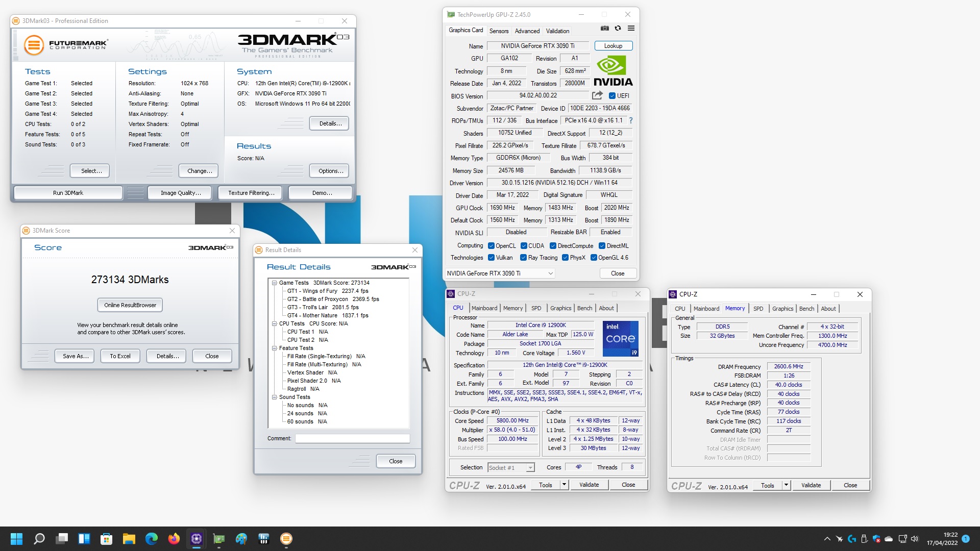Click the OneDrive cloud tray icon

(889, 539)
